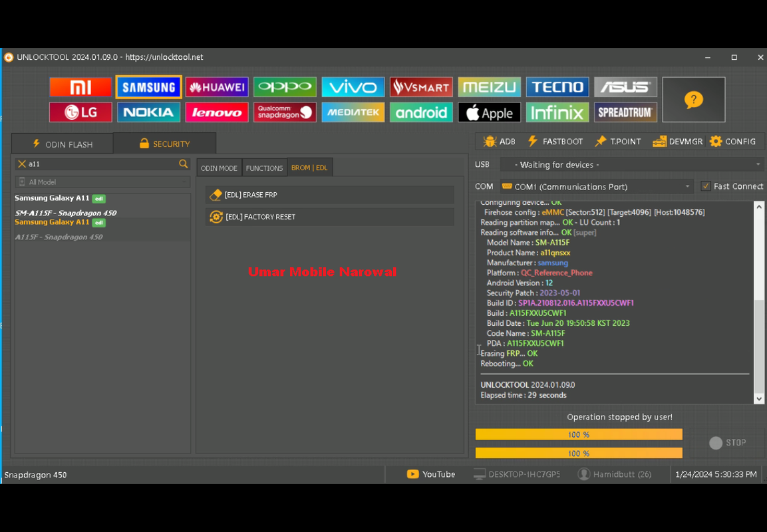Image resolution: width=767 pixels, height=532 pixels.
Task: Click Model Name SM-A115F log line
Action: [528, 243]
